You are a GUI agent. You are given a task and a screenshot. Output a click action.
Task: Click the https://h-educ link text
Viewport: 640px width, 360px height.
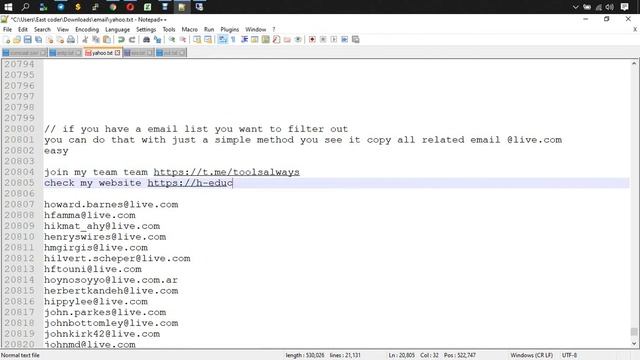tap(190, 183)
